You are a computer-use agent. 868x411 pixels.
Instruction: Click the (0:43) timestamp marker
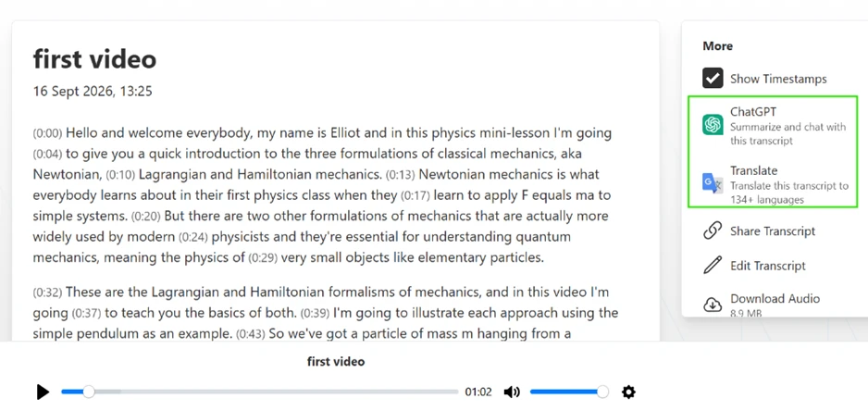pos(252,334)
